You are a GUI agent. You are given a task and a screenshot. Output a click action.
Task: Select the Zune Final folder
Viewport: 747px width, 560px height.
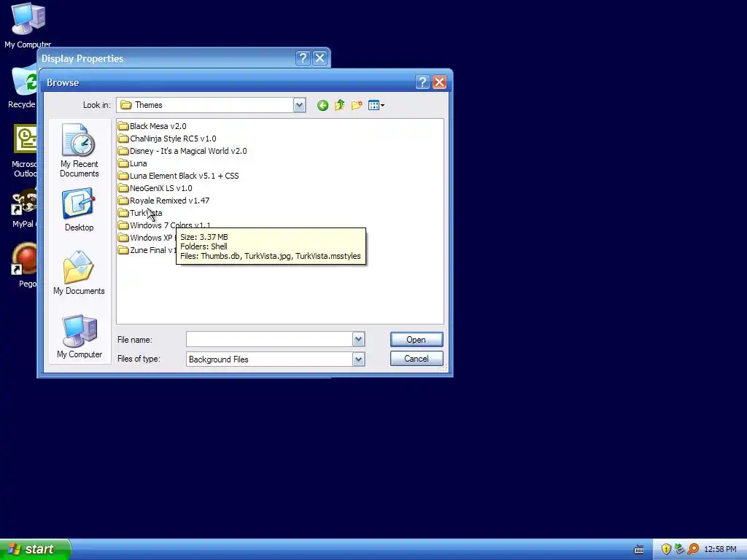(147, 250)
